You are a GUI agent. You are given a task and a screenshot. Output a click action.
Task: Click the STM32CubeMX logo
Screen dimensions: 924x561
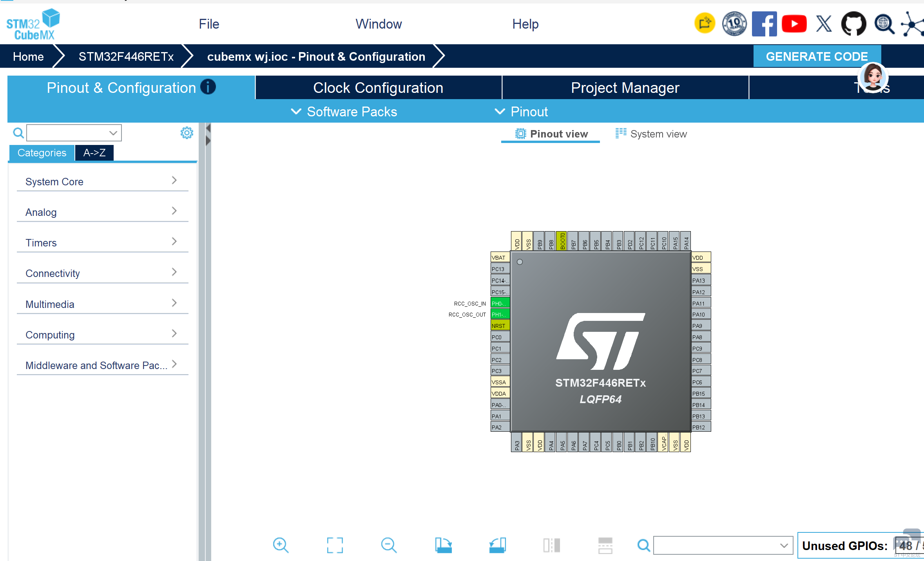click(x=33, y=24)
